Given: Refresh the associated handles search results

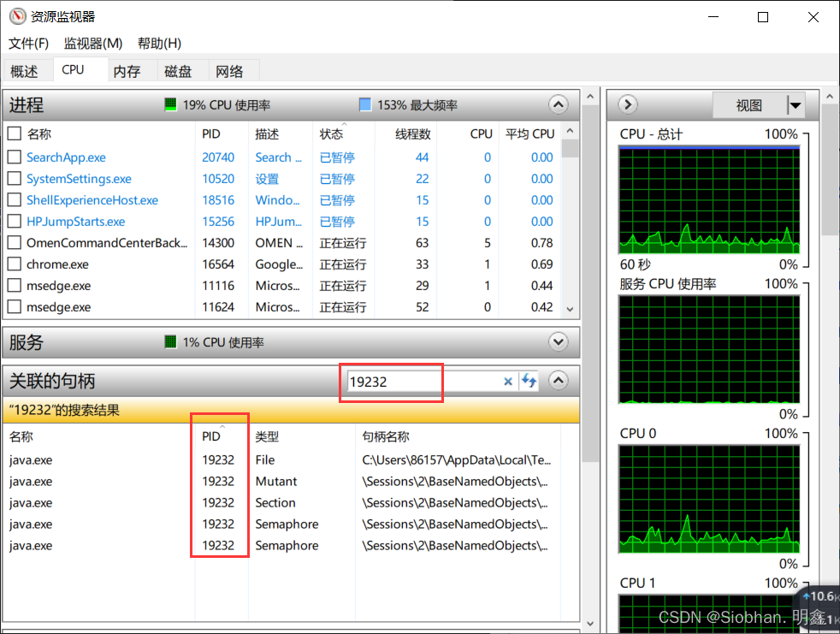Looking at the screenshot, I should tap(529, 381).
